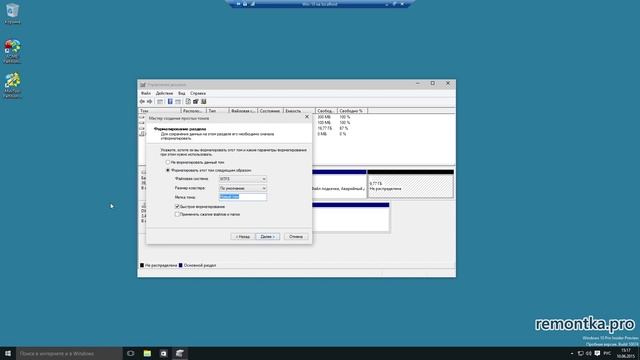The height and width of the screenshot is (360, 640).
Task: Open Task View on the taskbar
Action: coord(131,353)
